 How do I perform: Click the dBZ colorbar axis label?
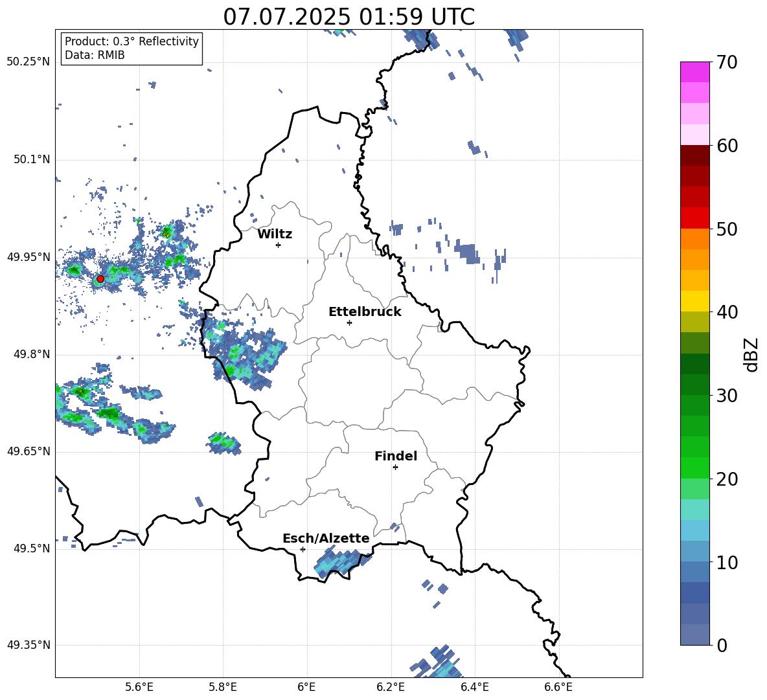(x=752, y=354)
